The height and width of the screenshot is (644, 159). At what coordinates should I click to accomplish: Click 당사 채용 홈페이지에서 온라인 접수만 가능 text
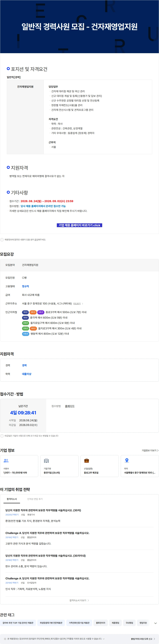[43, 206]
